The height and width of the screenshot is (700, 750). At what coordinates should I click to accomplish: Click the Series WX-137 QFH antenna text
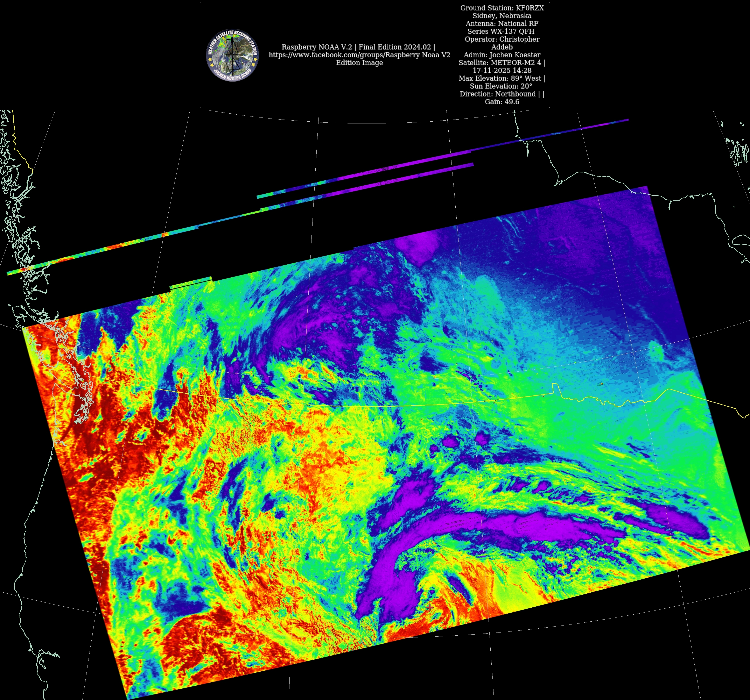pos(501,31)
